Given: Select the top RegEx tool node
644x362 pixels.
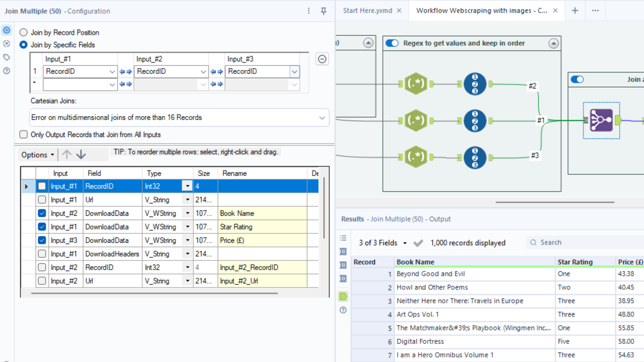Looking at the screenshot, I should click(416, 84).
